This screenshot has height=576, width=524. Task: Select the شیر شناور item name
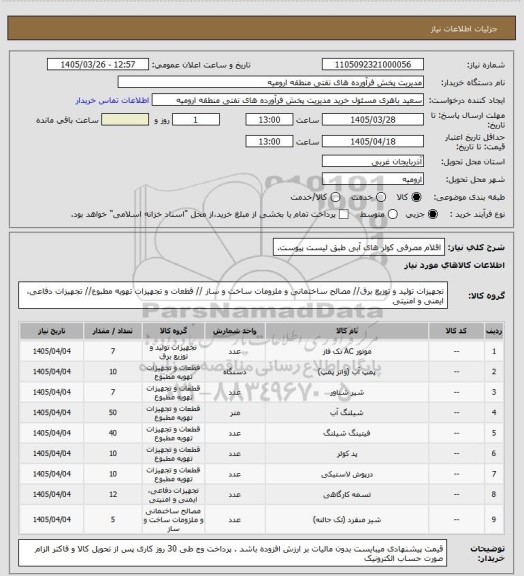click(x=347, y=392)
